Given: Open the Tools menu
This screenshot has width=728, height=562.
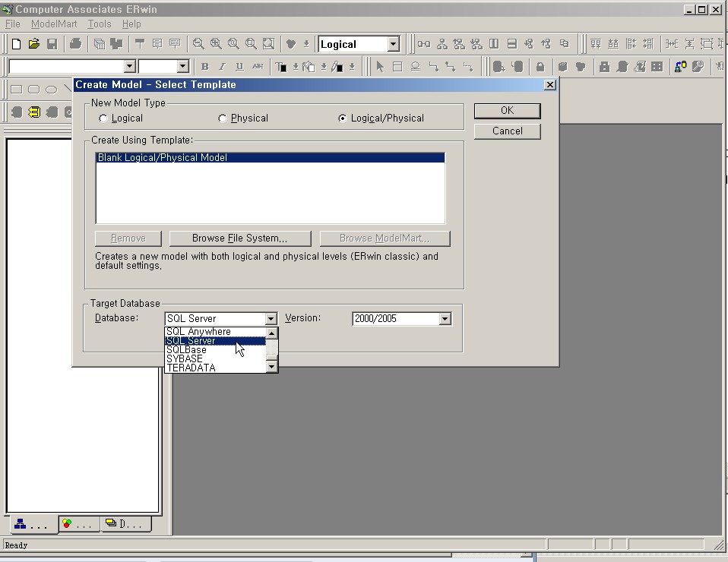Looking at the screenshot, I should point(100,24).
